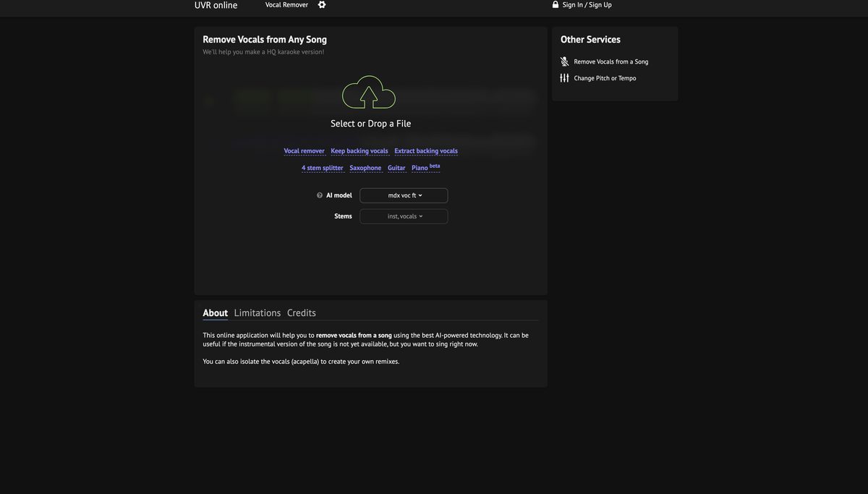Viewport: 868px width, 494px height.
Task: Open settings via the gear icon
Action: click(322, 5)
